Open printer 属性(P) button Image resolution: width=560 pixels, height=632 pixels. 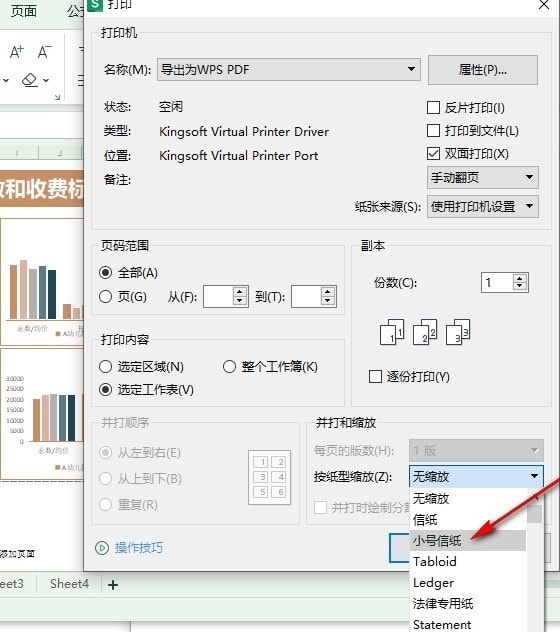(x=483, y=70)
